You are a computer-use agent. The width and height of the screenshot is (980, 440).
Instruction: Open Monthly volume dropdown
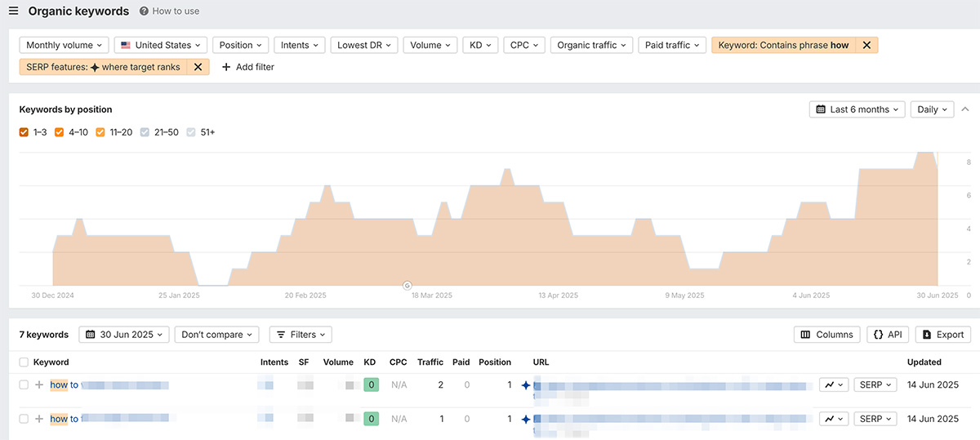65,46
